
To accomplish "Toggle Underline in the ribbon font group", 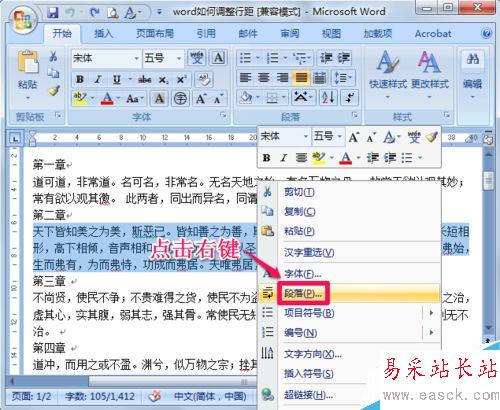I will pyautogui.click(x=117, y=79).
